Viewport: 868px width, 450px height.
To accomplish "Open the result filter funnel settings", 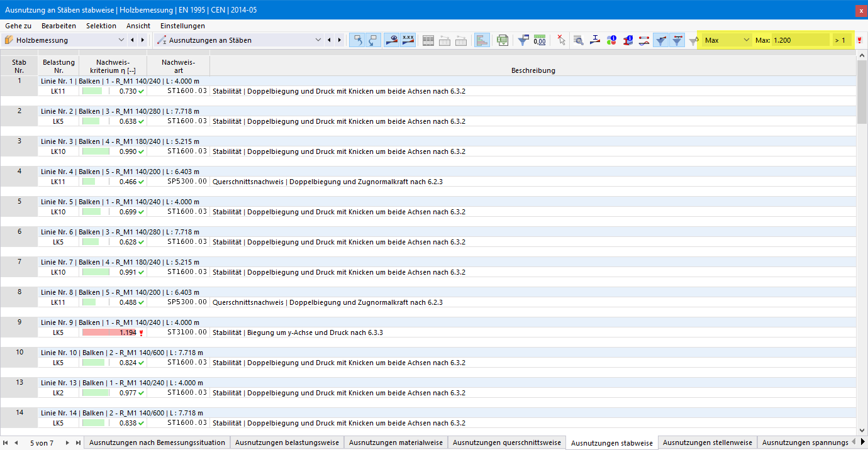I will coord(523,40).
